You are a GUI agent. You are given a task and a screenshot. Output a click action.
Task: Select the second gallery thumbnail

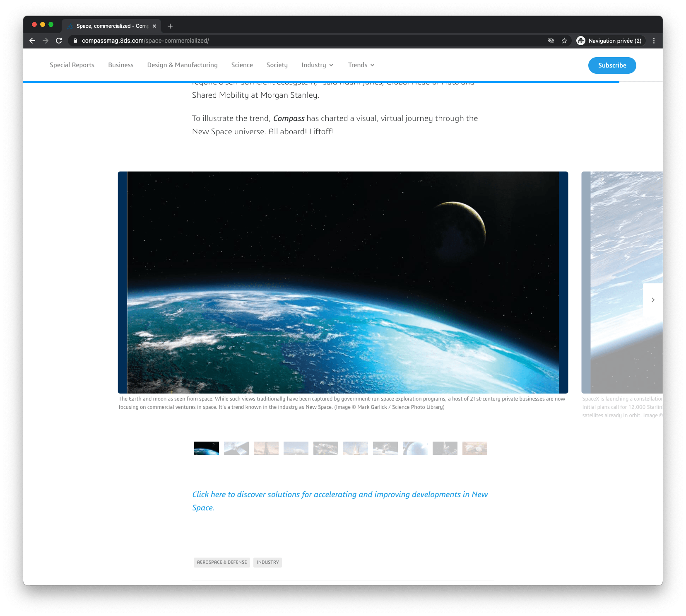[236, 448]
